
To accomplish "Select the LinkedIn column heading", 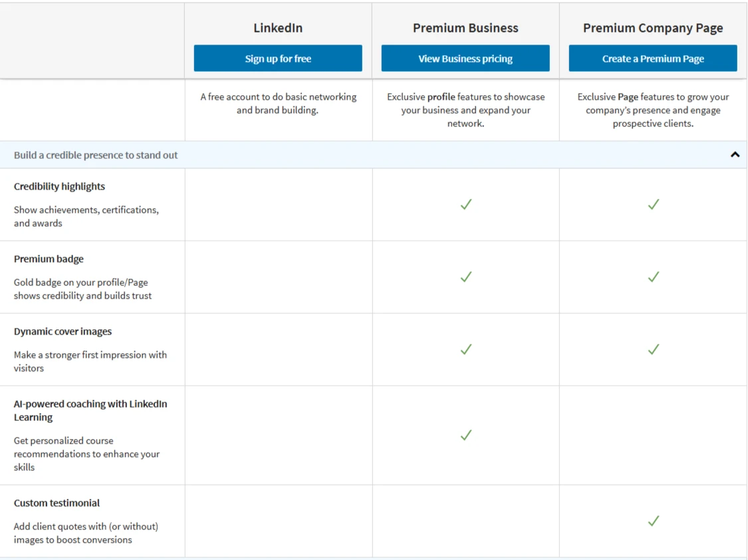I will (x=278, y=28).
